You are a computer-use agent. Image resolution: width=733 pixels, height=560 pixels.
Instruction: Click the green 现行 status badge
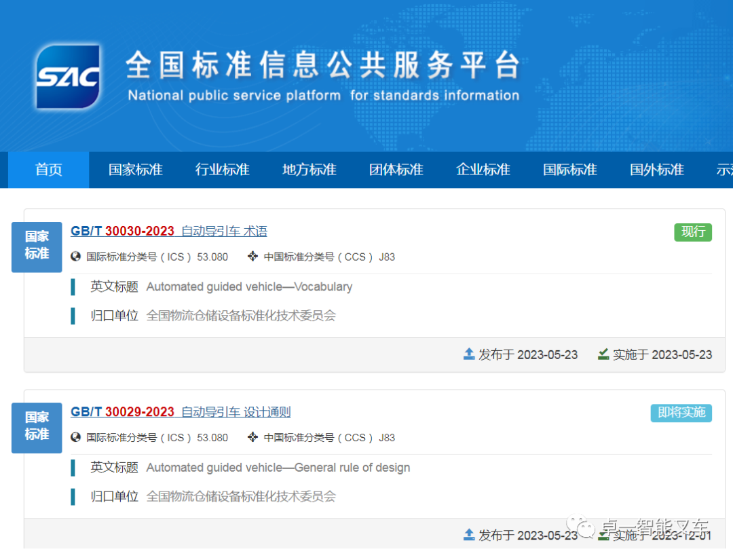[693, 232]
